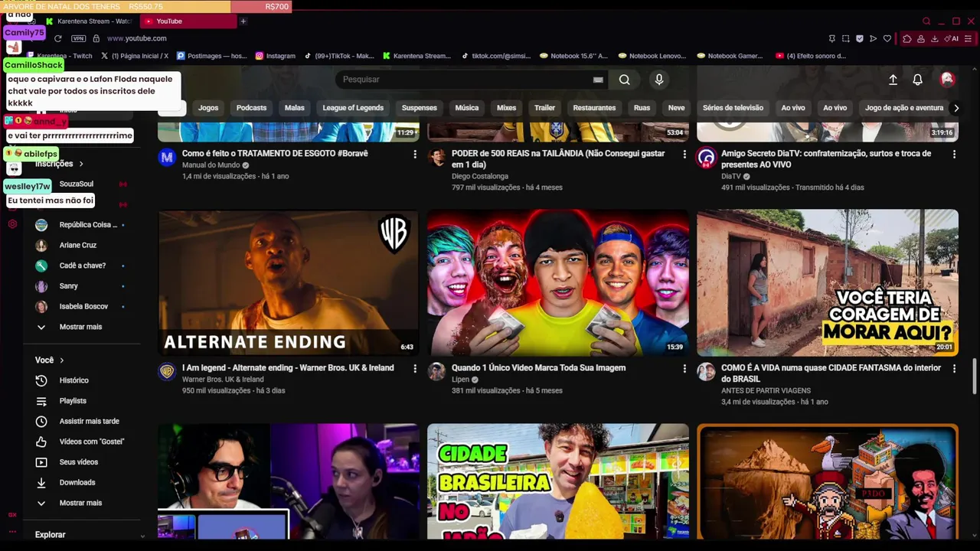Open the browser profile icon
The width and height of the screenshot is (980, 551).
[921, 38]
